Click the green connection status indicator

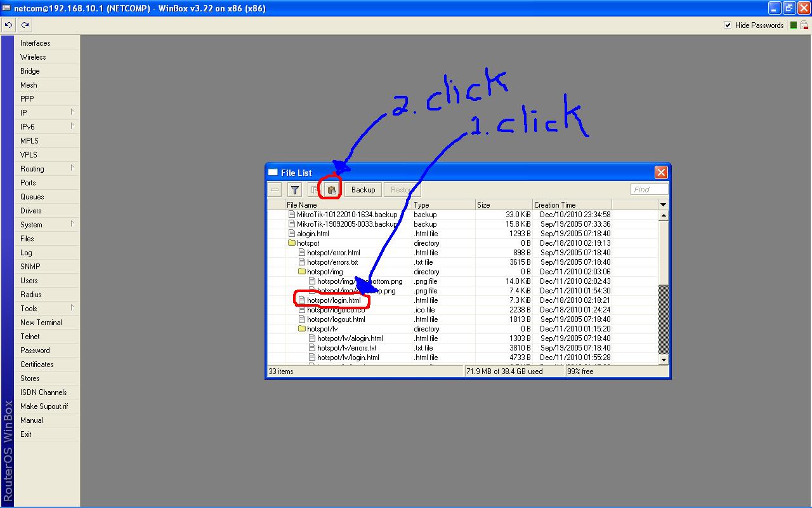coord(794,25)
